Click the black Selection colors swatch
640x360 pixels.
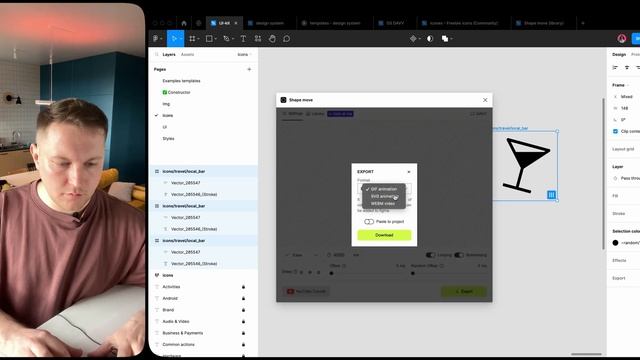click(616, 243)
